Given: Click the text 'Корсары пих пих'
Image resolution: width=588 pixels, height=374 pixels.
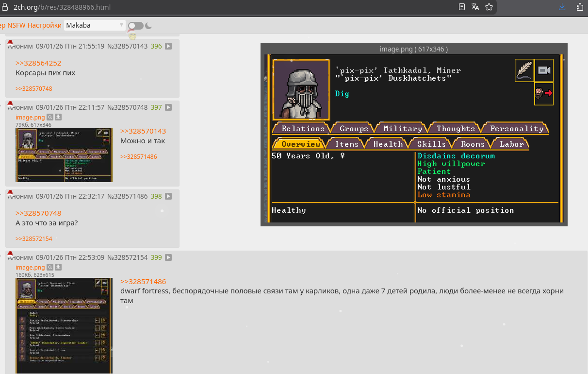Looking at the screenshot, I should click(x=46, y=73).
